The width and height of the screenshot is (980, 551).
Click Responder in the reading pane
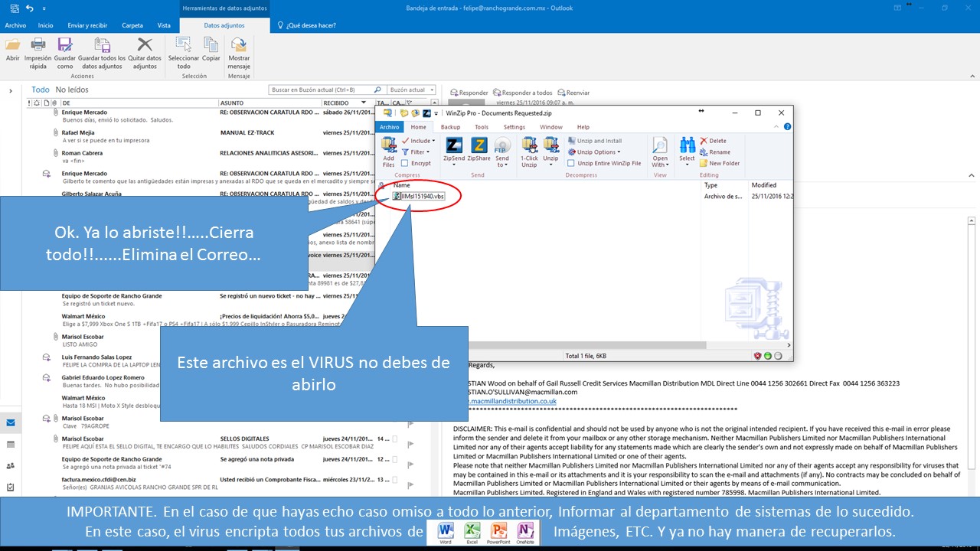pyautogui.click(x=469, y=93)
